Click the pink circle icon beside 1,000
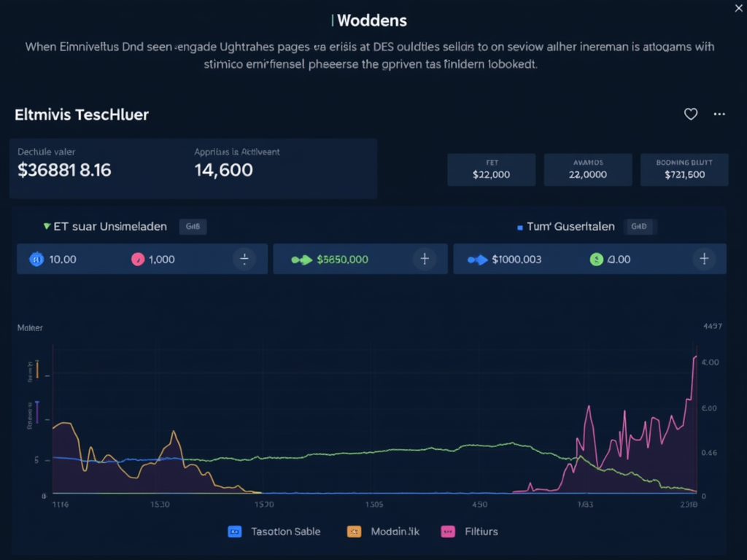Screen dimensions: 747x560 click(x=137, y=259)
